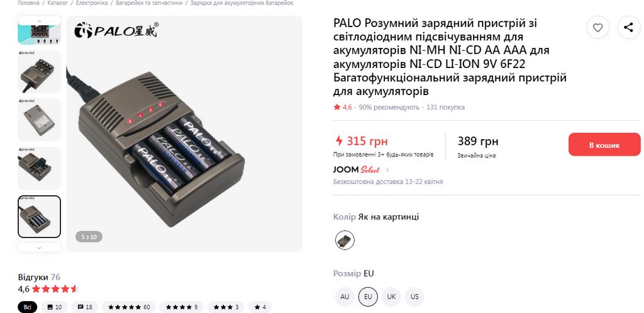Show all reviews with Всі filter
The image size is (644, 313).
27,307
